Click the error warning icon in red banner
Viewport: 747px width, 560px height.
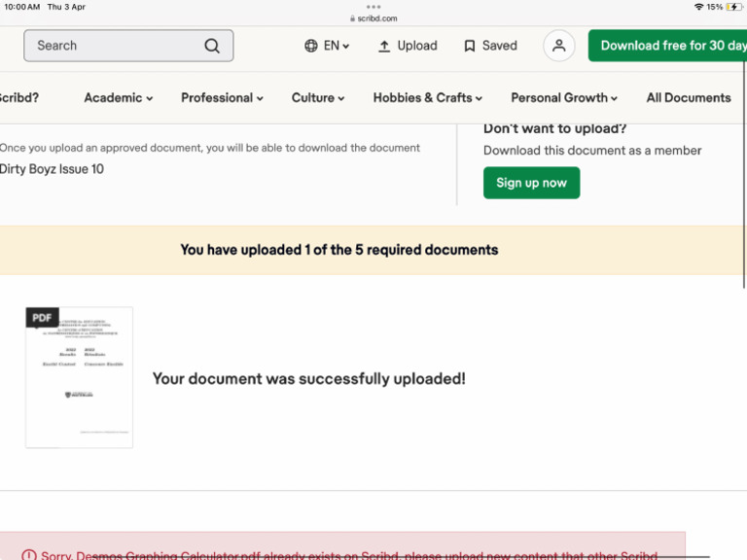29,555
